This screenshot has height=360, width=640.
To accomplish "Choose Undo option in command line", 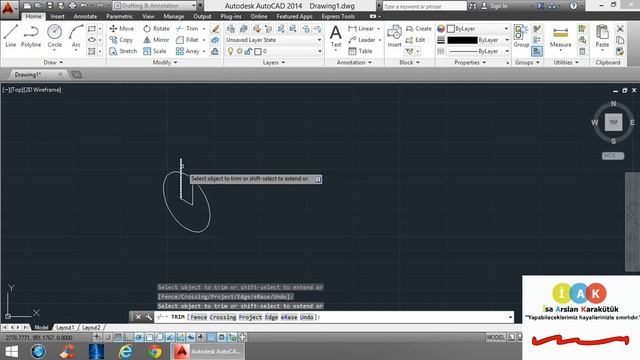I will pyautogui.click(x=307, y=317).
